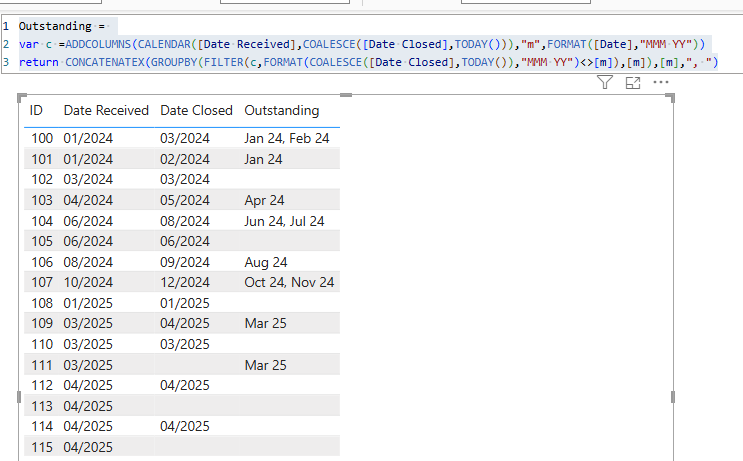The image size is (743, 461).
Task: Grab the top-left corner handle of visual
Action: (21, 98)
